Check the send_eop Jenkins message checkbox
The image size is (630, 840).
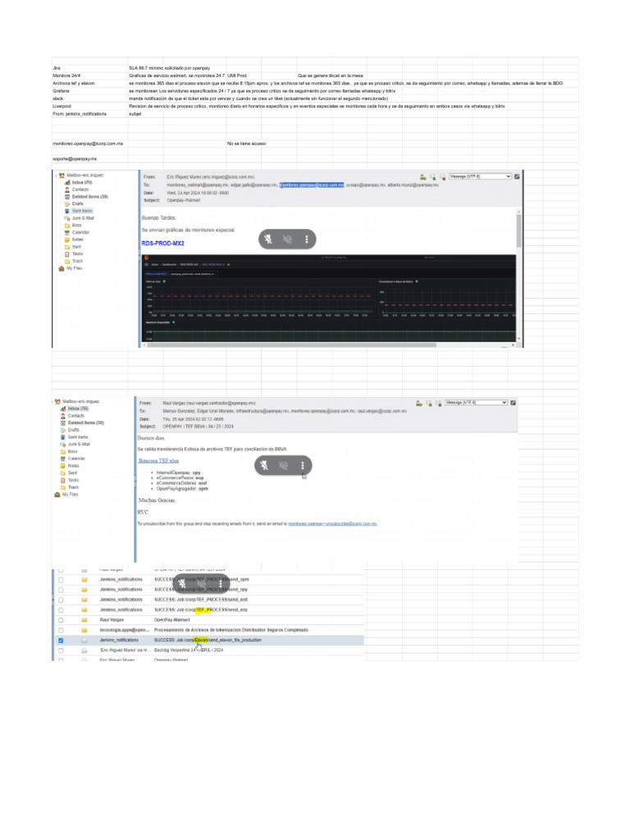coord(61,610)
